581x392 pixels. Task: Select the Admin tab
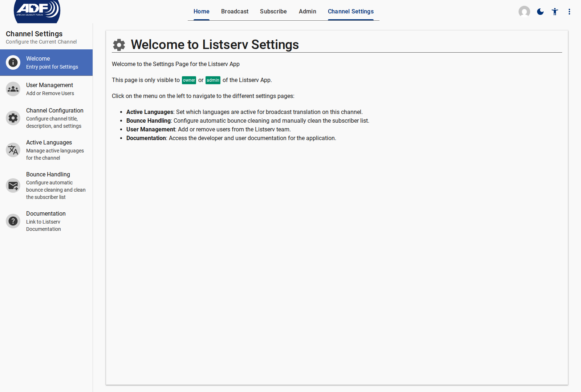pyautogui.click(x=308, y=12)
